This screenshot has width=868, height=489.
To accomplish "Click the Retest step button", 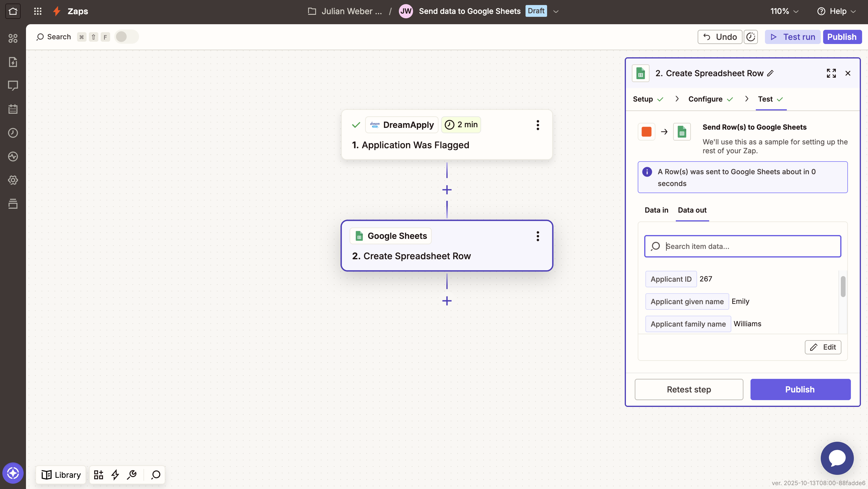I will (x=689, y=389).
